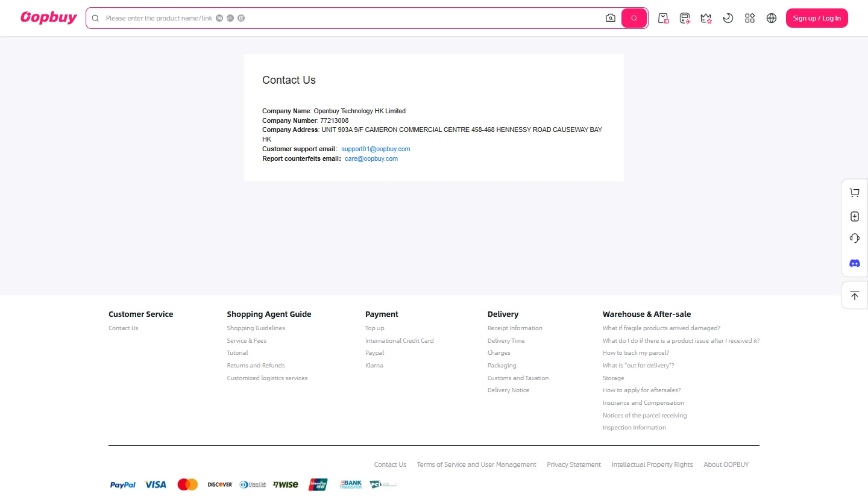
Task: Open the parcel transfer icon in header
Action: [x=685, y=18]
